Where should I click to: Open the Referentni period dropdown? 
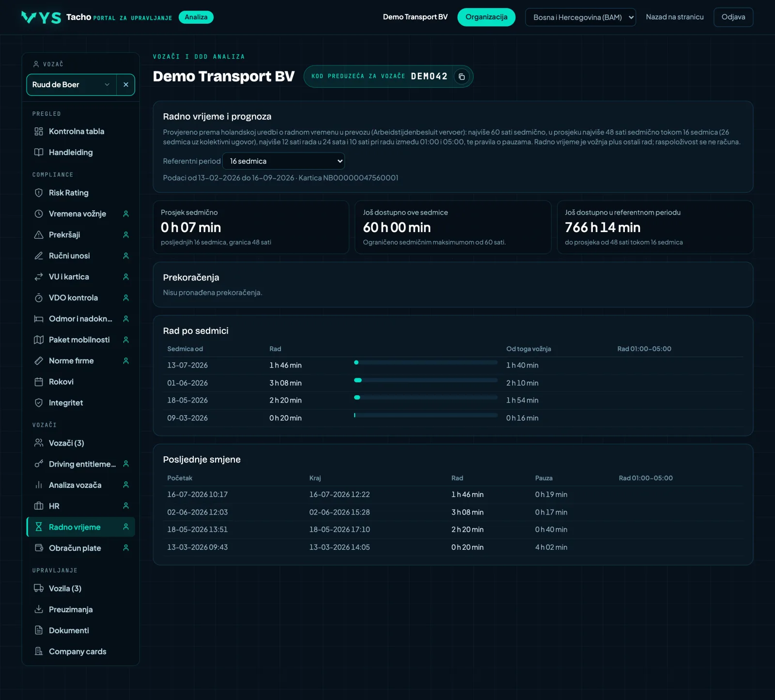283,161
